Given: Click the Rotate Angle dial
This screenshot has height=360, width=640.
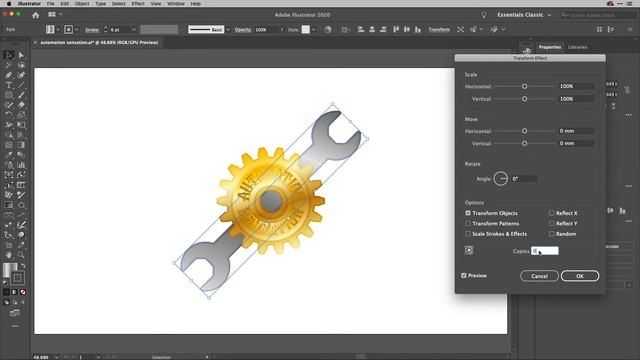Looking at the screenshot, I should pos(501,179).
